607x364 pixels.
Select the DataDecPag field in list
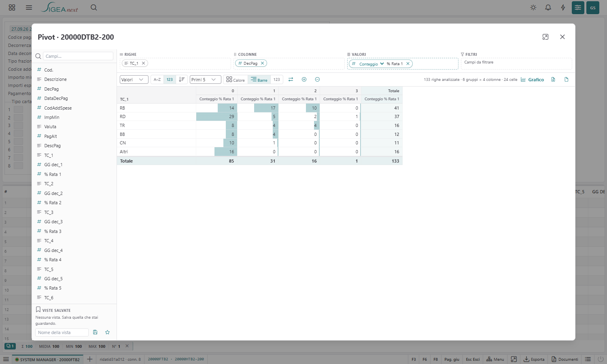click(x=56, y=98)
